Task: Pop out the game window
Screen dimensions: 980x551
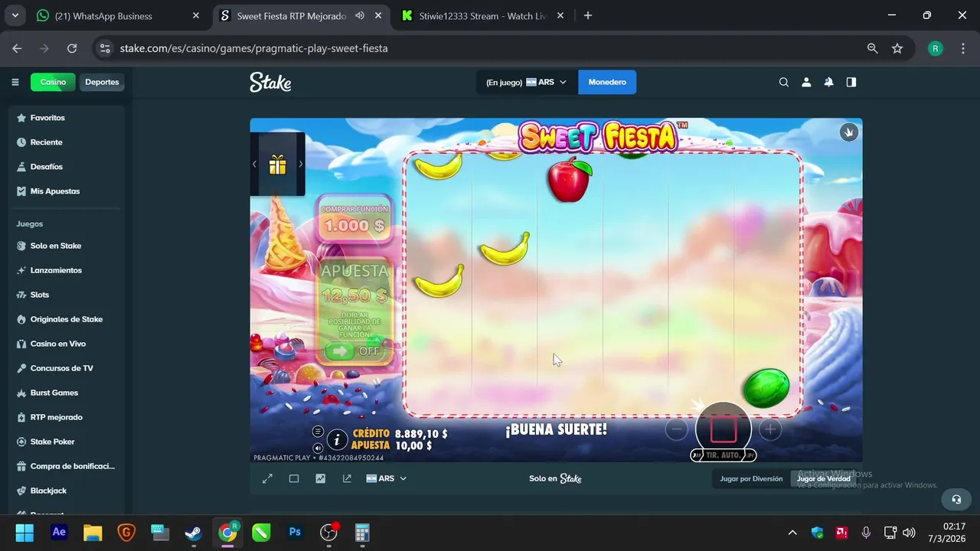Action: click(x=347, y=478)
